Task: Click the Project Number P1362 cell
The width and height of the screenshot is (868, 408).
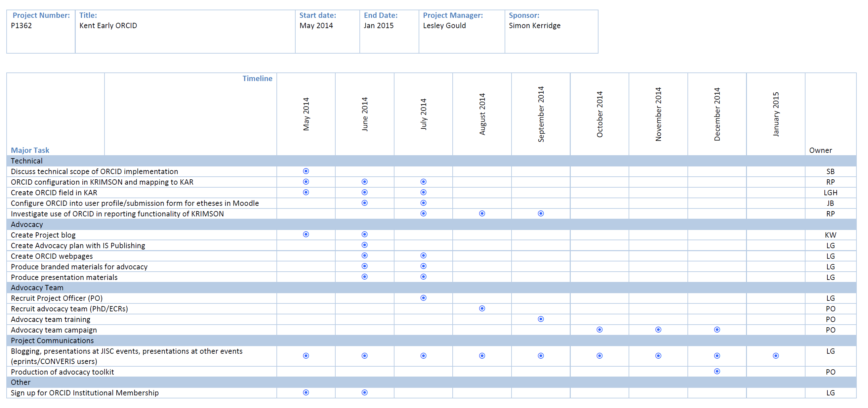Action: pos(21,25)
